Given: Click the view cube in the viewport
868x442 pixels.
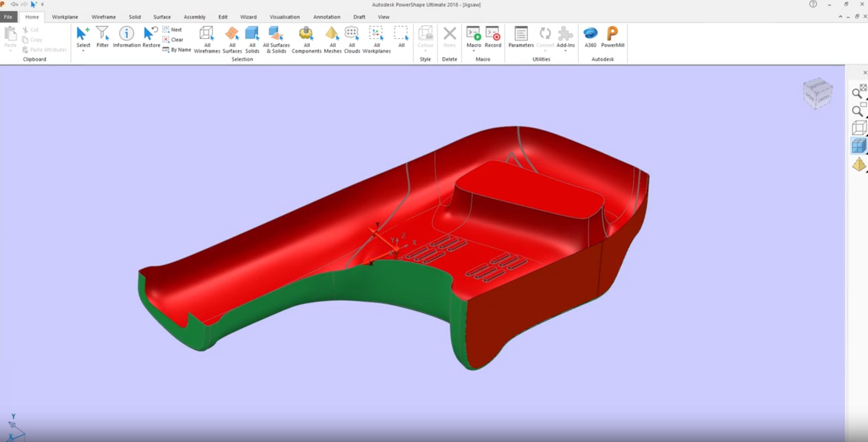Looking at the screenshot, I should 817,93.
